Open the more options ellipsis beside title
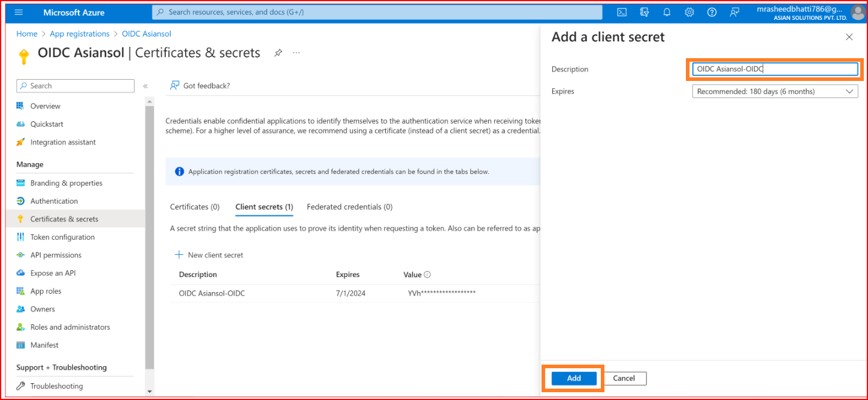 click(296, 53)
